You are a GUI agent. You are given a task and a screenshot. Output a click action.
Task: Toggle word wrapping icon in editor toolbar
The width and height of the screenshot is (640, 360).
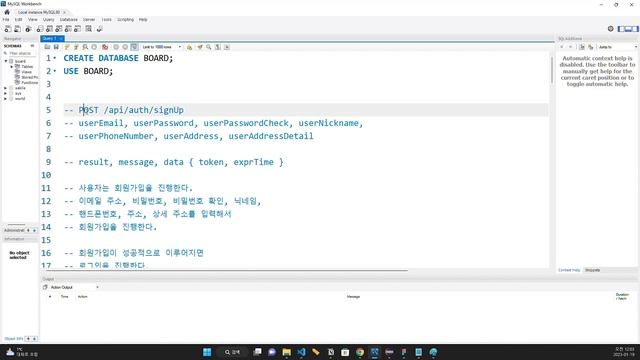pyautogui.click(x=227, y=47)
